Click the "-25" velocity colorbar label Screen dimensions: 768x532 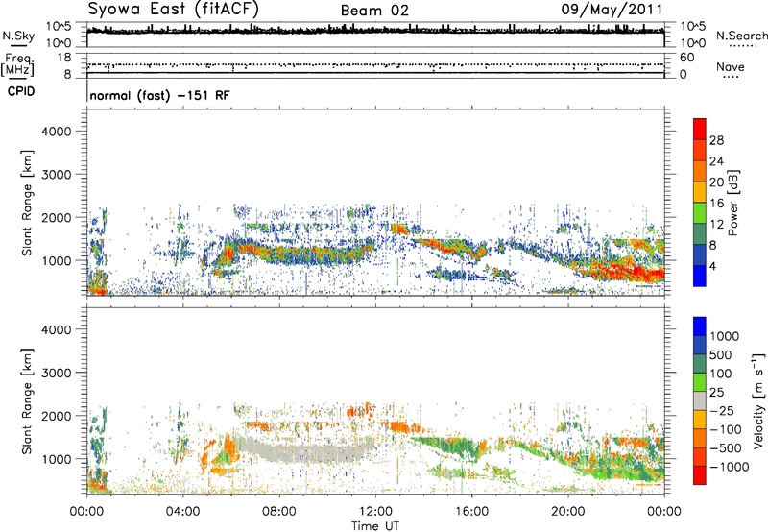(x=721, y=410)
